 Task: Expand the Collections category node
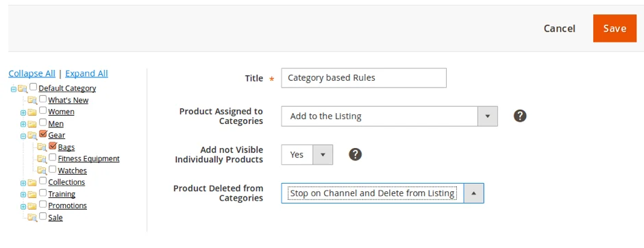tap(23, 183)
